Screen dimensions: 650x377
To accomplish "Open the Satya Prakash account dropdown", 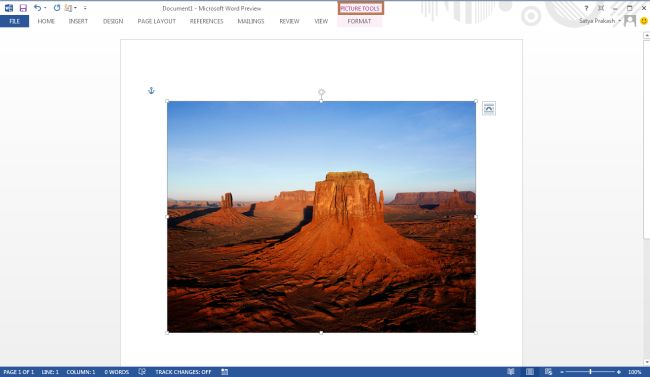I will click(x=600, y=21).
